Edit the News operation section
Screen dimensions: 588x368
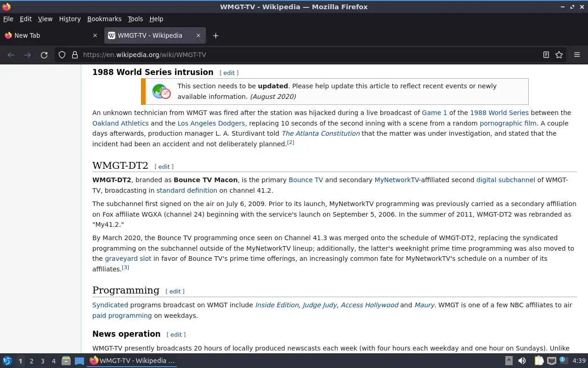click(176, 334)
